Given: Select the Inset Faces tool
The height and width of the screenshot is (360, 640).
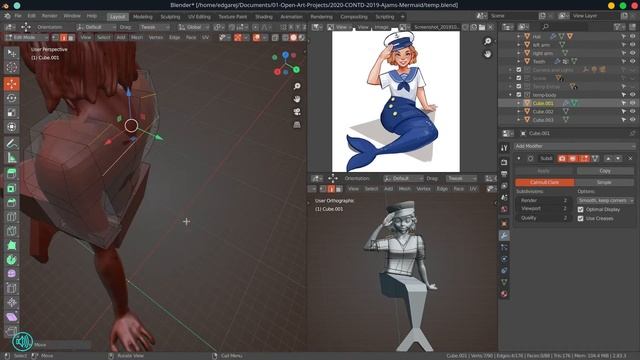Looking at the screenshot, I should 11,188.
